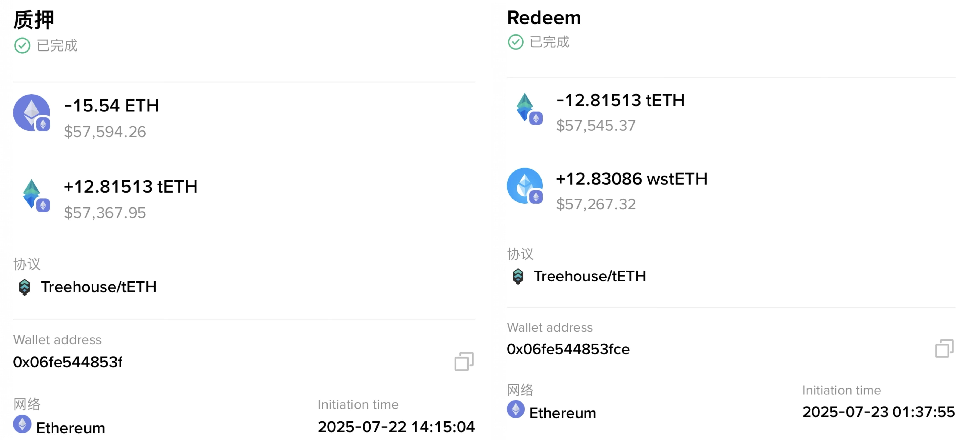Screen dimensions: 980x440
Task: Click the +12.83086 wstETH amount
Action: point(632,179)
